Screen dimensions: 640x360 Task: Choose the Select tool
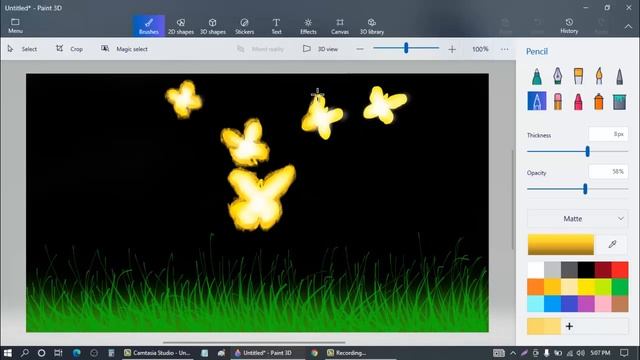22,49
